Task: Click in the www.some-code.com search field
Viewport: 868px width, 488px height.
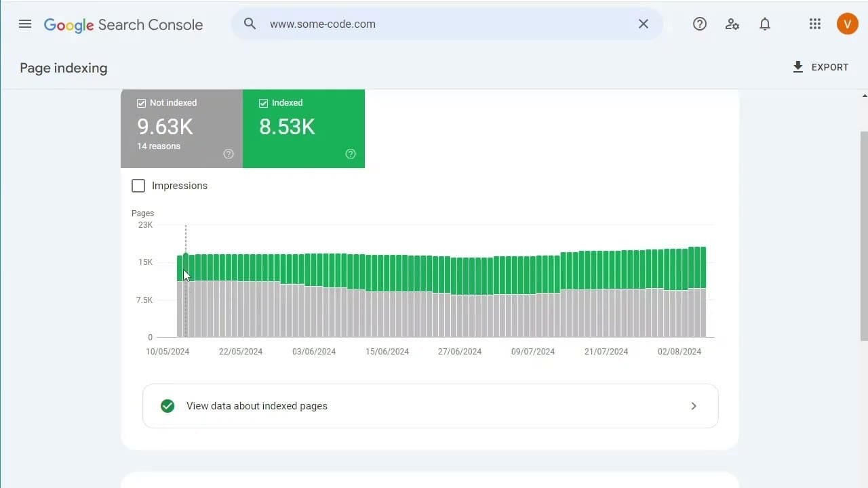Action: 448,24
